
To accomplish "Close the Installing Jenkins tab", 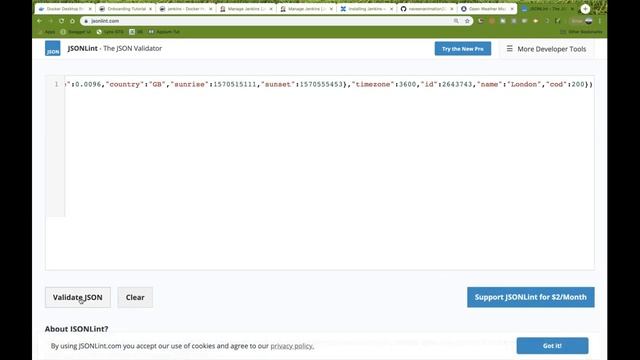I will coord(391,9).
